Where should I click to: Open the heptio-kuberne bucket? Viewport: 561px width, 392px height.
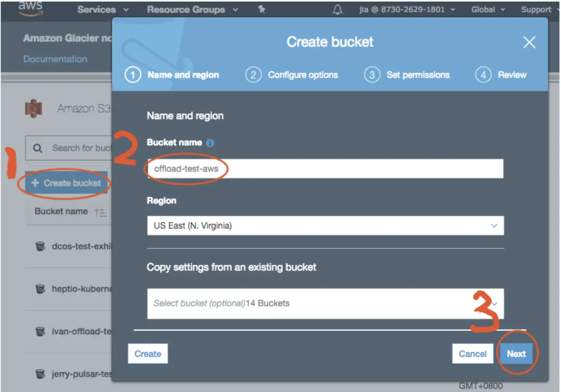point(81,289)
